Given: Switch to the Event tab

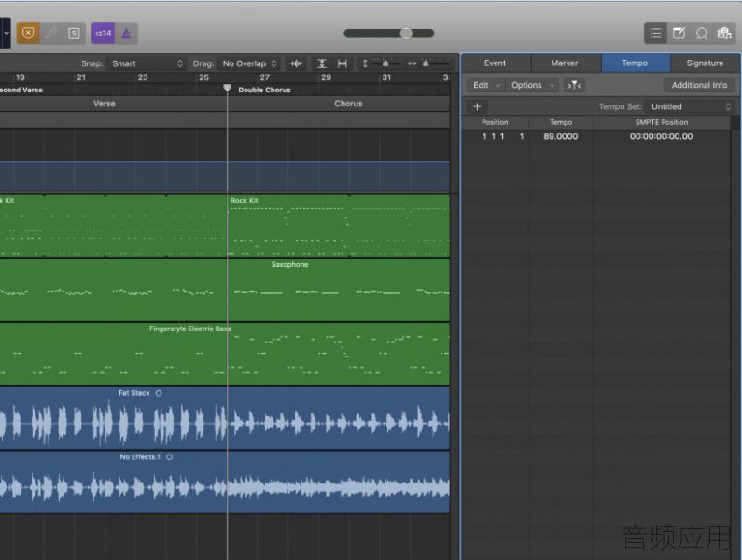Looking at the screenshot, I should pos(496,63).
